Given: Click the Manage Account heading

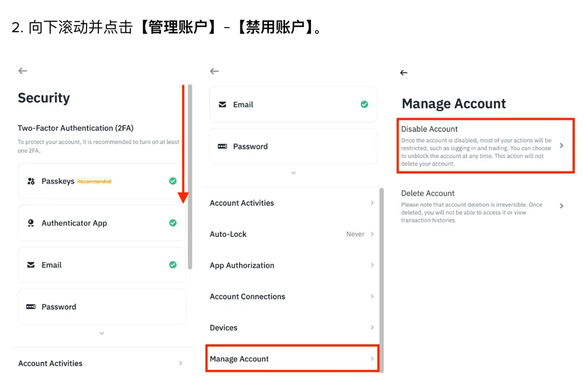Looking at the screenshot, I should point(454,103).
